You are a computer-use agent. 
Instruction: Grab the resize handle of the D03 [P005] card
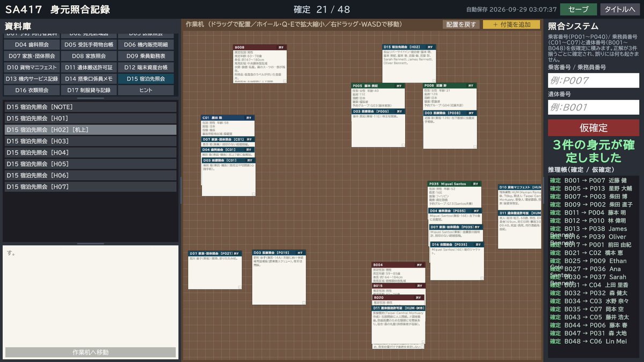click(402, 145)
